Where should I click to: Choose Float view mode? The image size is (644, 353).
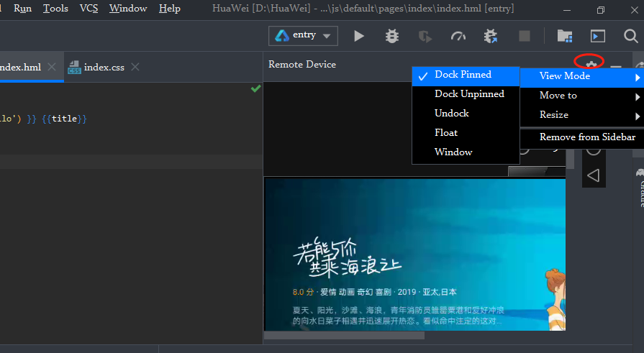point(466,132)
